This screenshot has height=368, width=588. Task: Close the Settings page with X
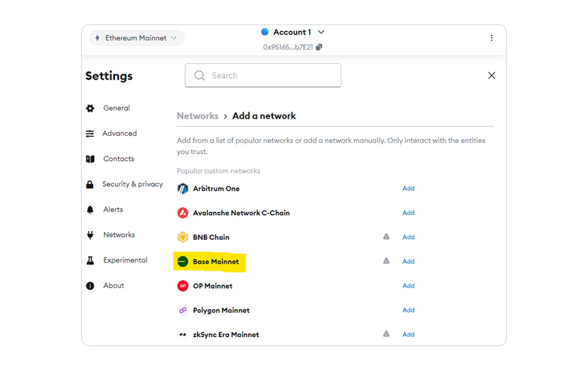point(491,75)
